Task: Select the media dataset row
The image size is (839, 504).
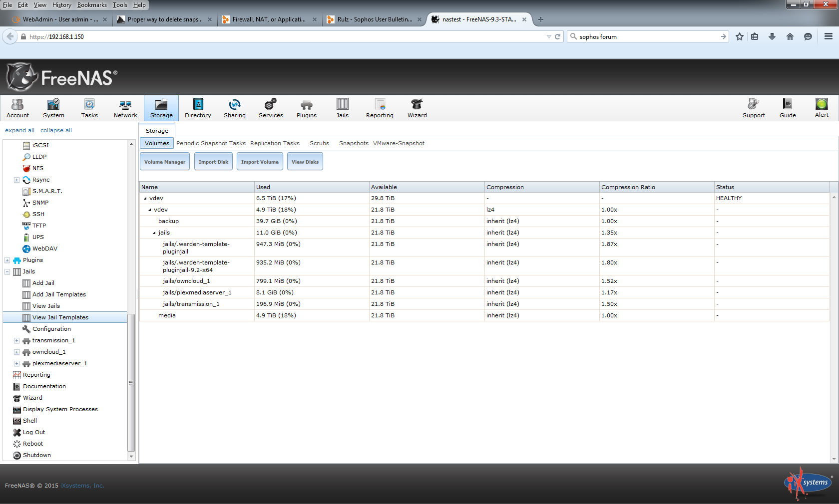Action: click(x=484, y=315)
